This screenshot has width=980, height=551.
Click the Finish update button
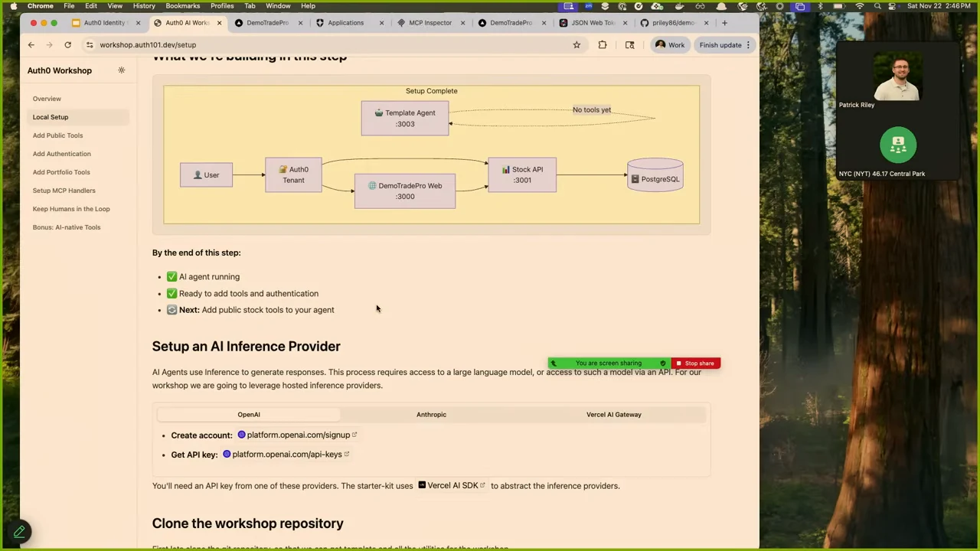click(x=720, y=45)
